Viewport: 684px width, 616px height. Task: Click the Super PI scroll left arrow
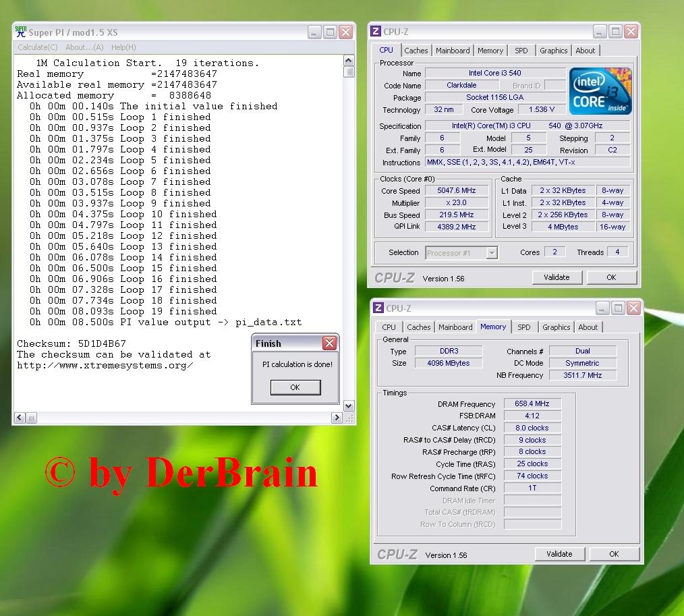[x=20, y=418]
